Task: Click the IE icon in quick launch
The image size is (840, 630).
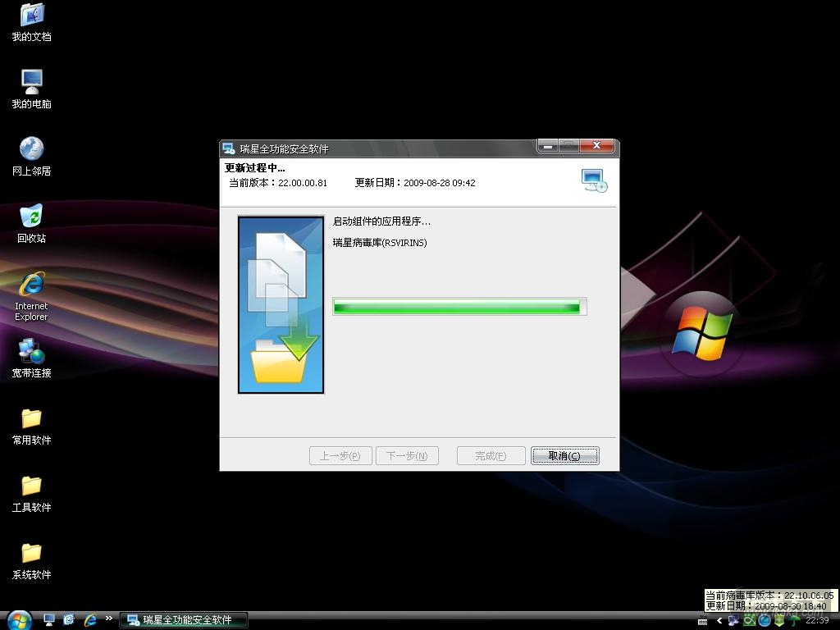Action: pyautogui.click(x=90, y=620)
